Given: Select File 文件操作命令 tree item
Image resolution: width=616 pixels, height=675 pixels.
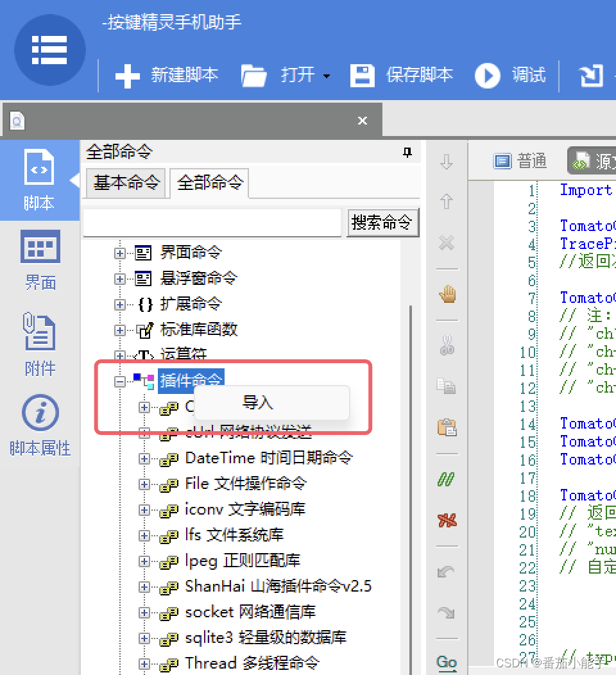Looking at the screenshot, I should click(x=245, y=483).
